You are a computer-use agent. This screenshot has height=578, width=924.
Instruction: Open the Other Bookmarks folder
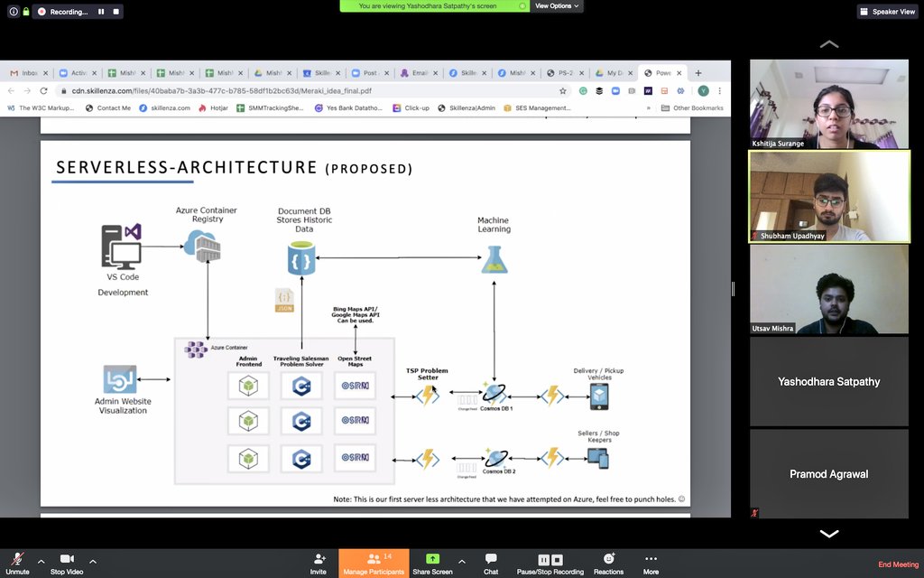(x=692, y=108)
